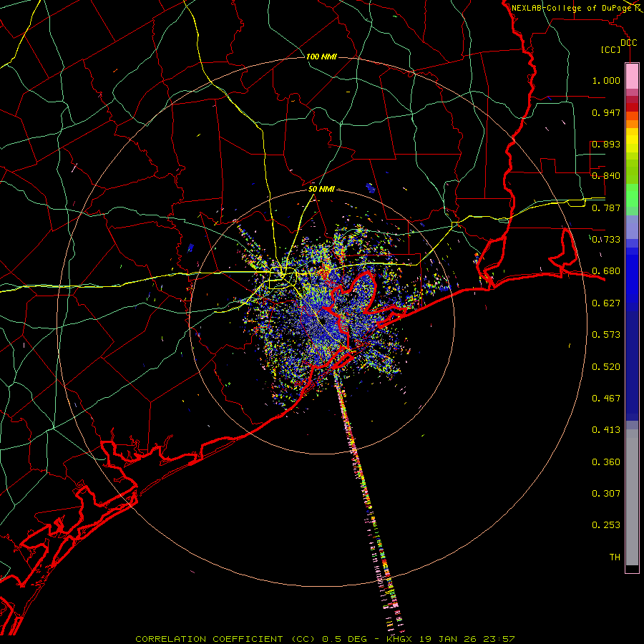This screenshot has height=644, width=644.
Task: Click the 0.947 color scale label
Action: (x=606, y=112)
